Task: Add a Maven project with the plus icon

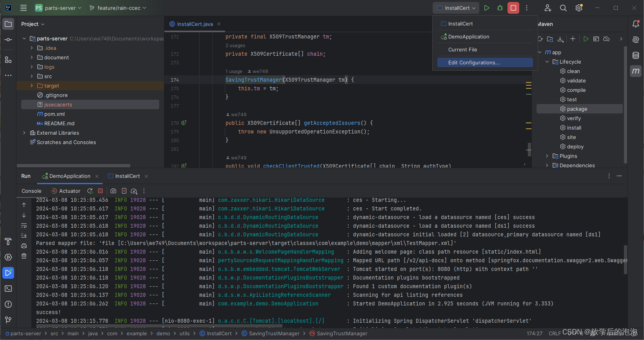Action: [x=573, y=39]
